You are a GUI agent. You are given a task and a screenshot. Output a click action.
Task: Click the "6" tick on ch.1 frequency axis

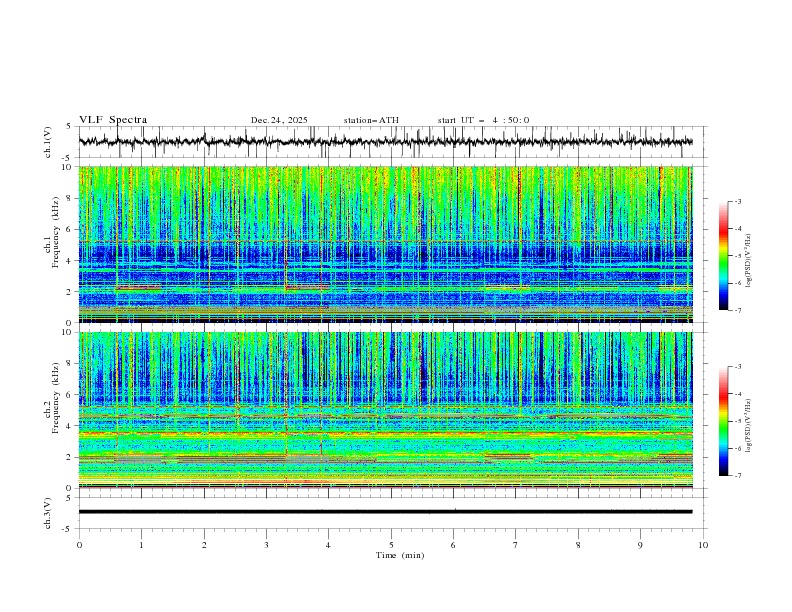71,230
